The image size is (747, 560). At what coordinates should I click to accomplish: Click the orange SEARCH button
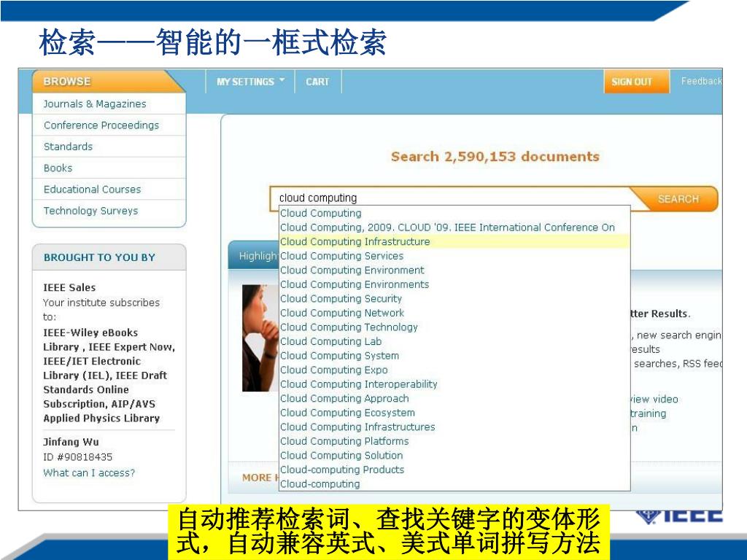[678, 198]
